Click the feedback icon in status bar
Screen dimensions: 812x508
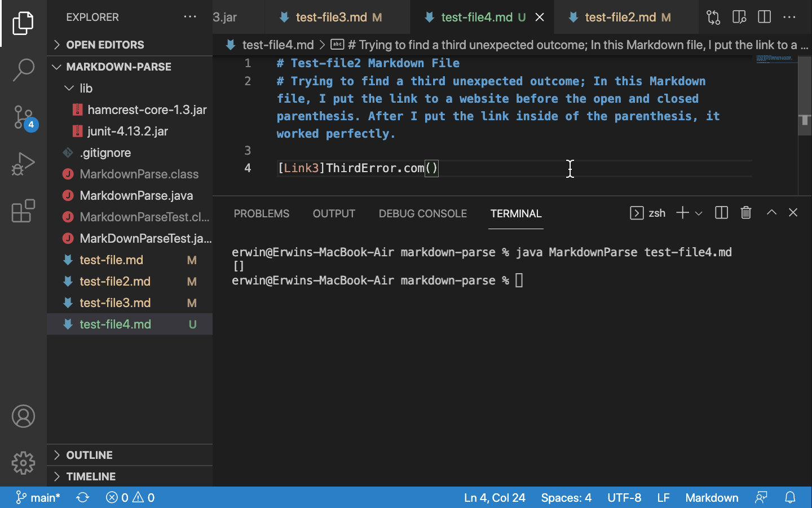(x=761, y=497)
